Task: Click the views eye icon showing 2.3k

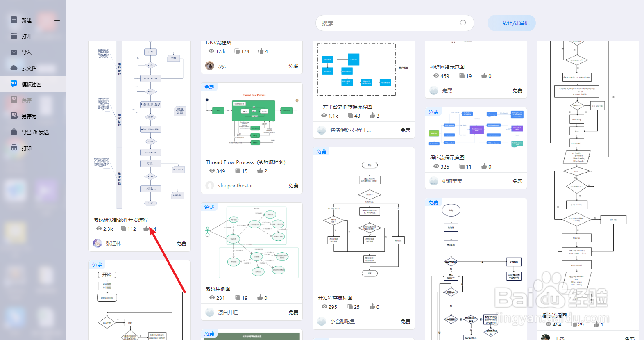Action: click(99, 229)
